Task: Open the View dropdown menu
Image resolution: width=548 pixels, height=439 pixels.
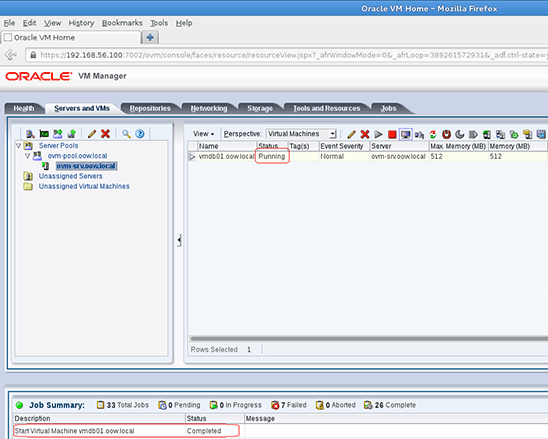Action: point(203,134)
